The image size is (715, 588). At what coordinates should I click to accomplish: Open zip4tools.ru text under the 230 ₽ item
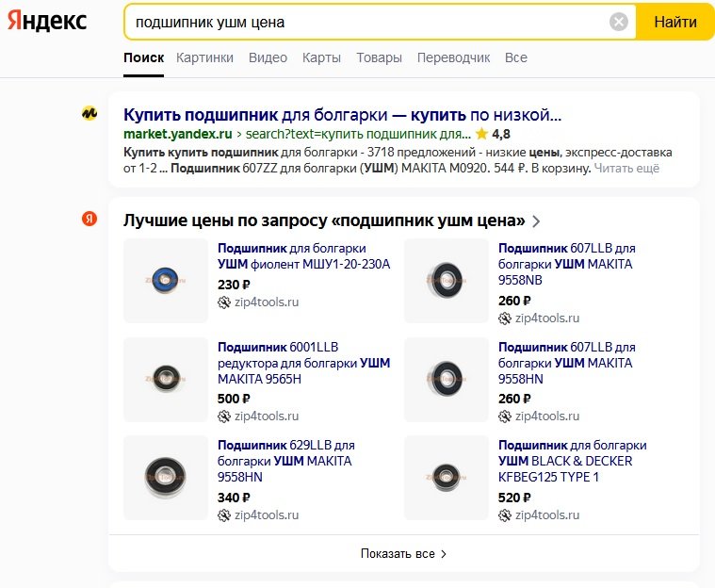click(267, 302)
